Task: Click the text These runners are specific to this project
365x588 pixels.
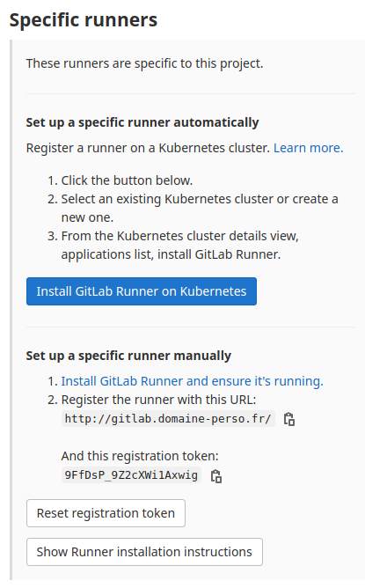Action: click(144, 63)
